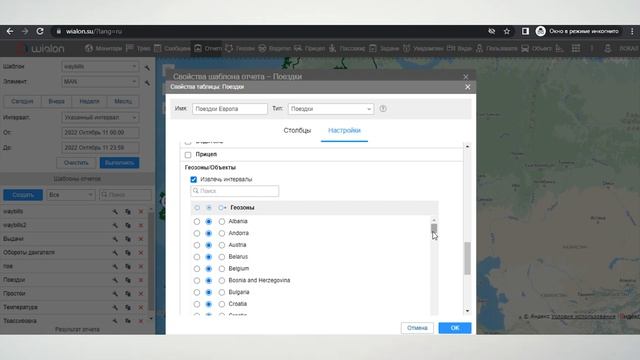Screen dimensions: 640x360
Task: Open the browser three-dot menu
Action: click(632, 31)
